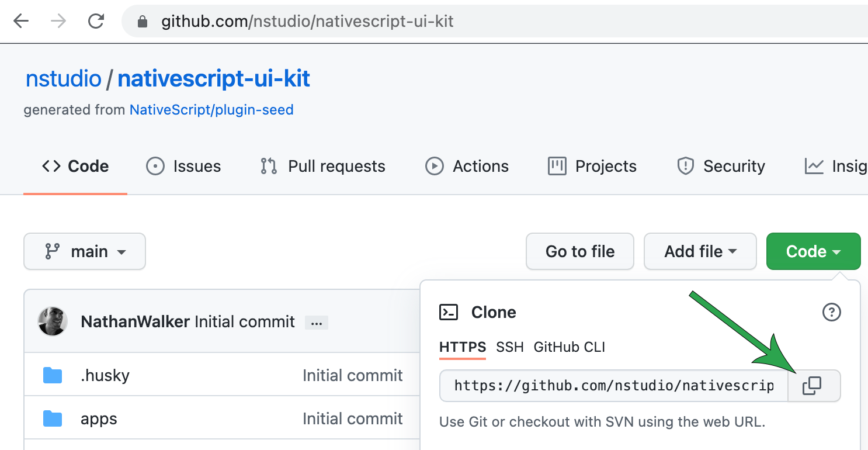Click the address bar URL field
This screenshot has width=868, height=450.
pos(494,22)
